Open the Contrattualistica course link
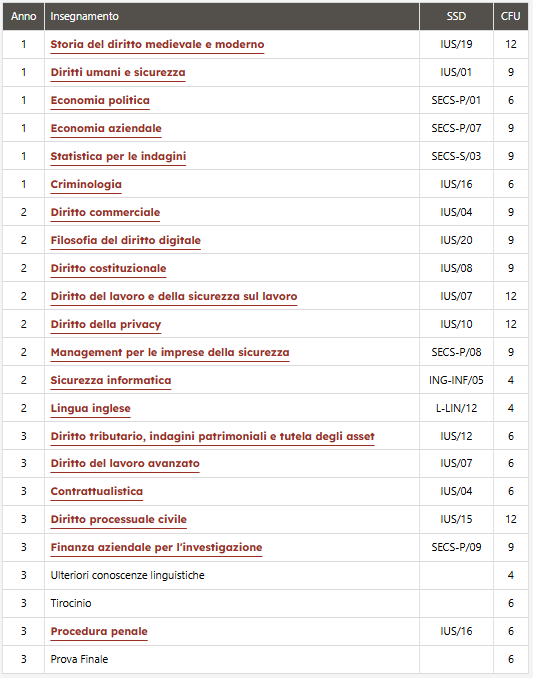533x678 pixels. click(x=97, y=492)
